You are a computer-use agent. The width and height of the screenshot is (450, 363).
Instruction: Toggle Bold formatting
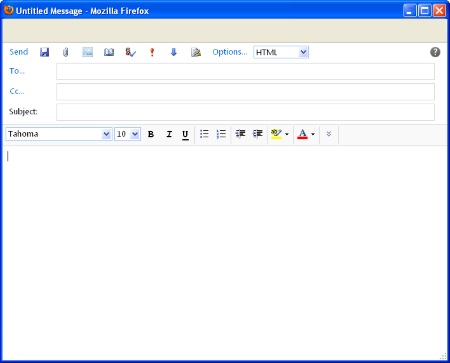(x=151, y=134)
